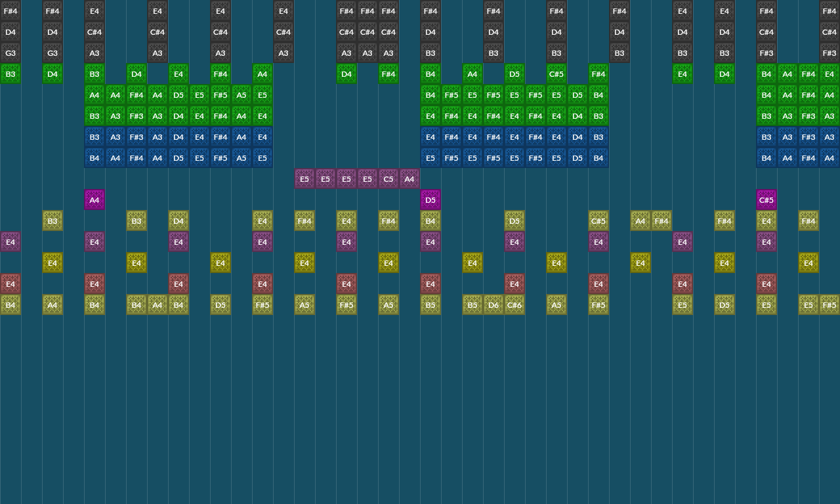Select the bright magenta A4 note
840x504 pixels.
point(94,199)
